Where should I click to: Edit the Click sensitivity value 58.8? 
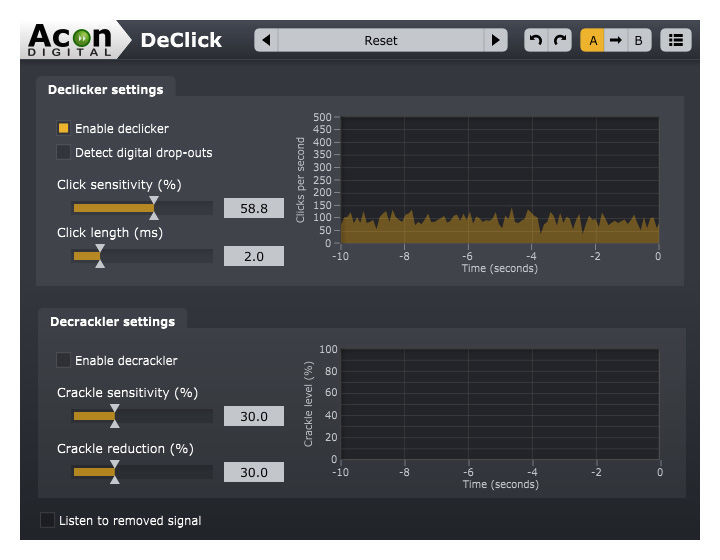coord(254,208)
